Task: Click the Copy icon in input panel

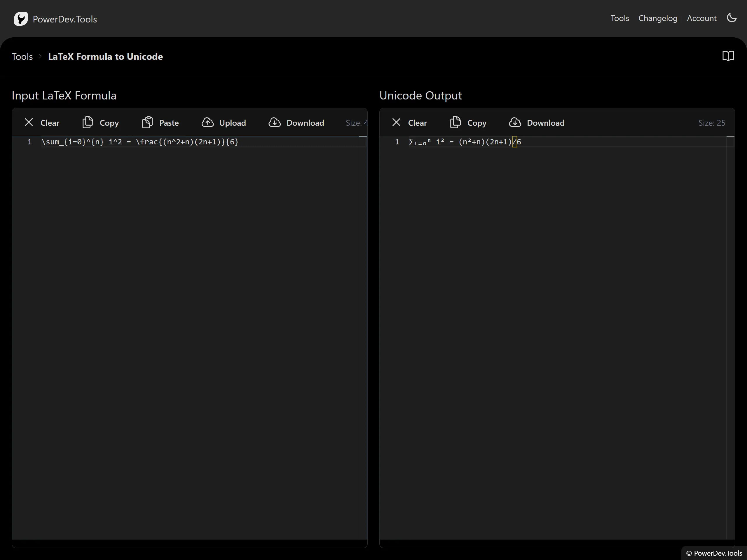Action: [88, 123]
